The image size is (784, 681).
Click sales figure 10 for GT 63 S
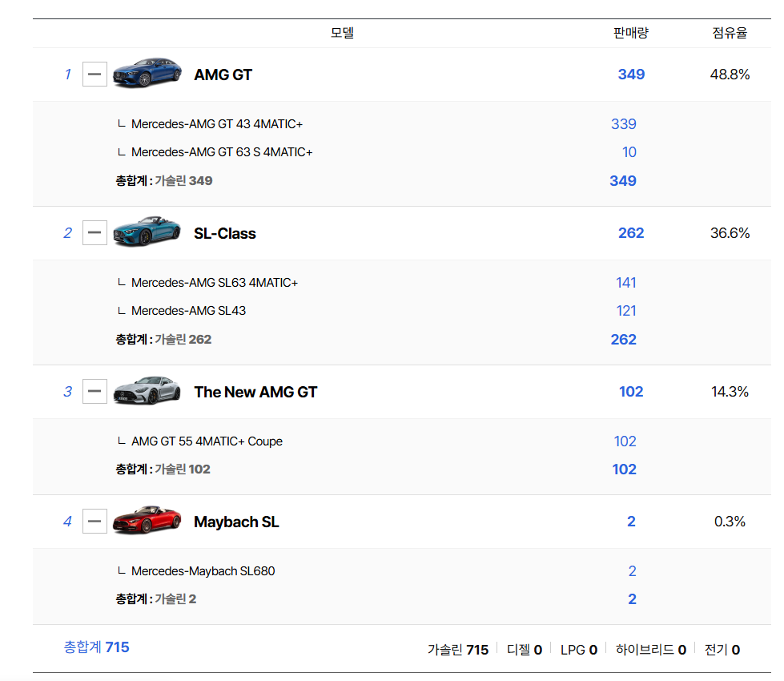click(629, 152)
